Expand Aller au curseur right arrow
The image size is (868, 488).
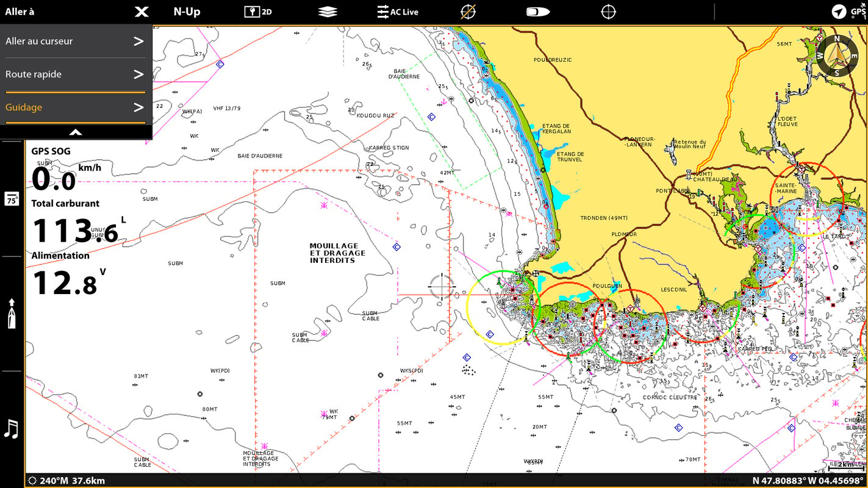pos(139,41)
